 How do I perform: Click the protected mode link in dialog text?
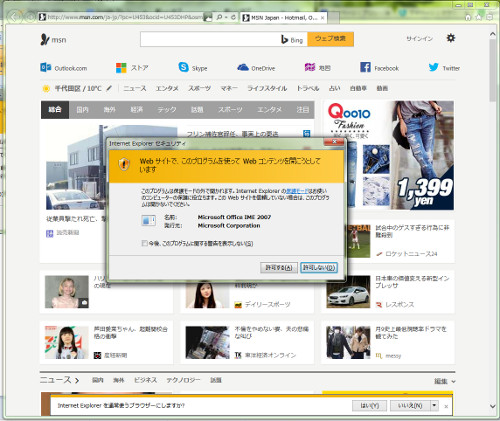pyautogui.click(x=297, y=191)
